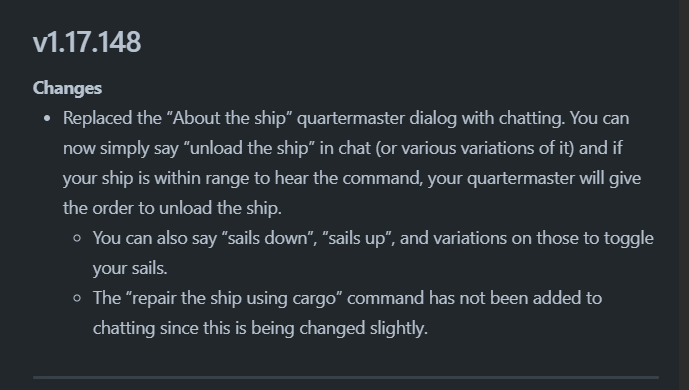Click the quoted phrase "sails down"
The width and height of the screenshot is (689, 390).
tap(268, 238)
